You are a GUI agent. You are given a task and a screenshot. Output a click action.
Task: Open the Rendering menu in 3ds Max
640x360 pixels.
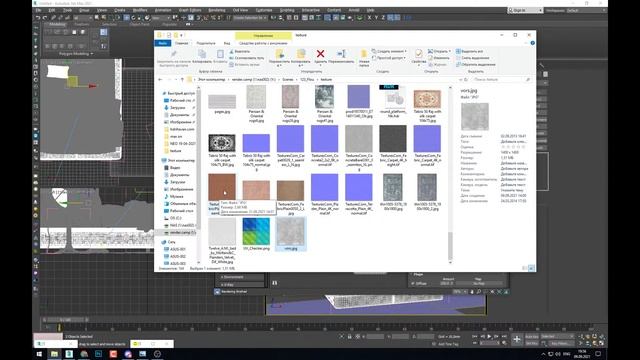click(217, 10)
